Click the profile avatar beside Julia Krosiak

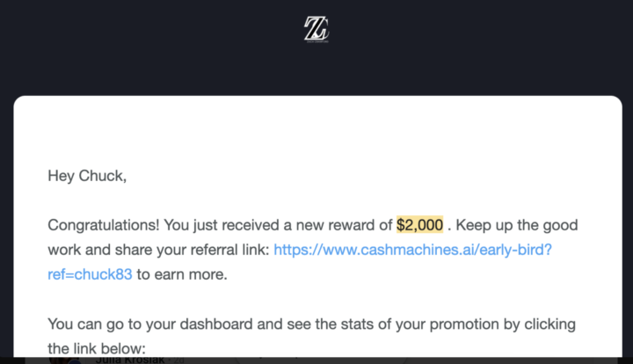click(x=66, y=359)
